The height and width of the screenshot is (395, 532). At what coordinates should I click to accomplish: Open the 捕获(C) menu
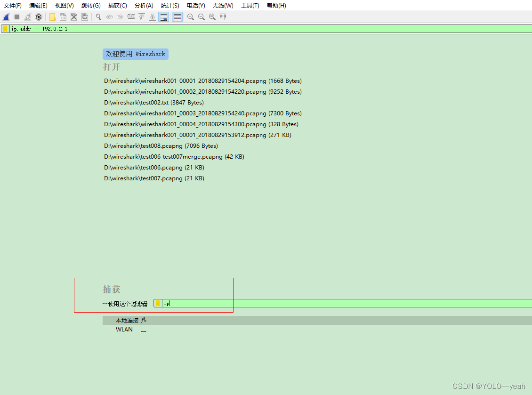[117, 6]
